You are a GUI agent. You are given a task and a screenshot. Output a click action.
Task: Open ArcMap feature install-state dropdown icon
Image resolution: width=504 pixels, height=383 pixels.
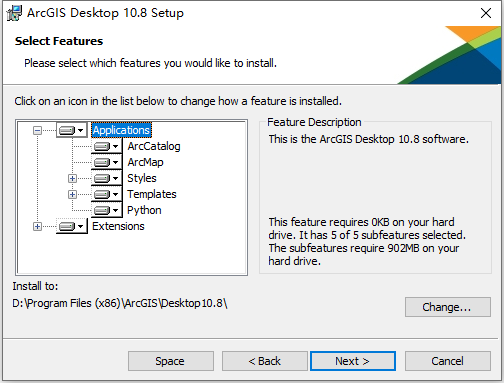pyautogui.click(x=107, y=162)
